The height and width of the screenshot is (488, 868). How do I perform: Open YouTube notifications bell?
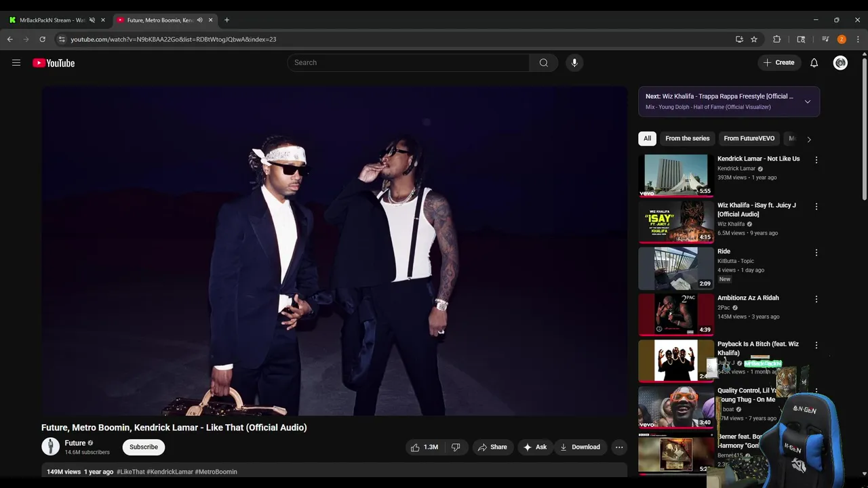pos(814,62)
